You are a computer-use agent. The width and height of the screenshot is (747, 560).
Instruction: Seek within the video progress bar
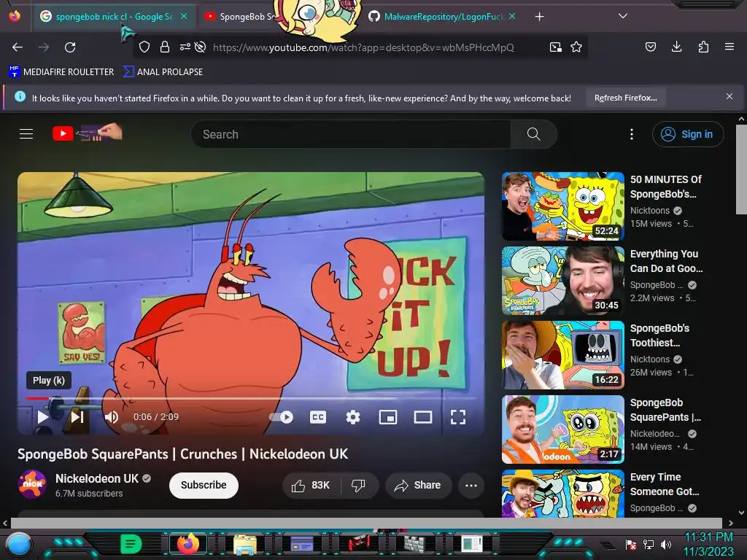coord(251,398)
